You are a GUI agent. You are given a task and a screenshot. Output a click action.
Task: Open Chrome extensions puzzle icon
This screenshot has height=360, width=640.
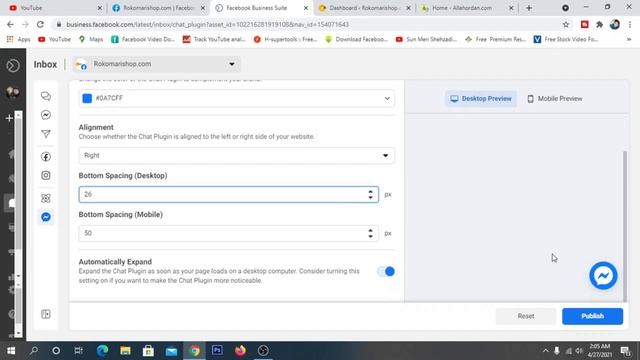pyautogui.click(x=600, y=24)
